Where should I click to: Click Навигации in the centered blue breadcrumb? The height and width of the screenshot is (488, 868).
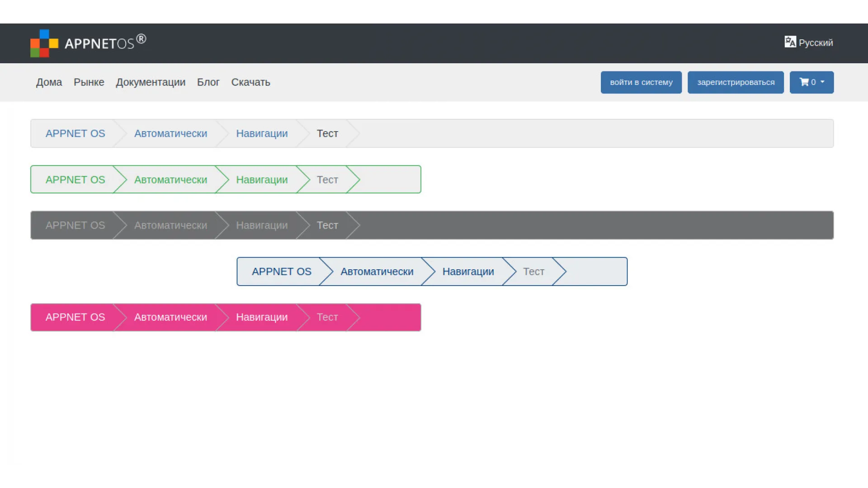468,272
